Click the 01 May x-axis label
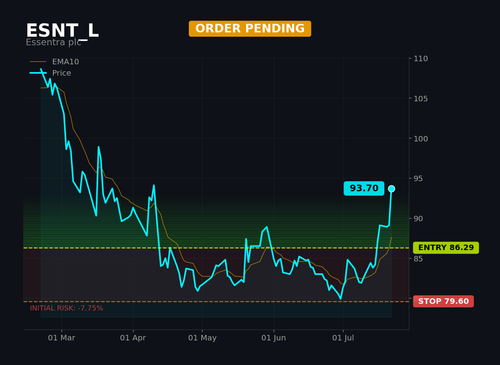 click(202, 338)
